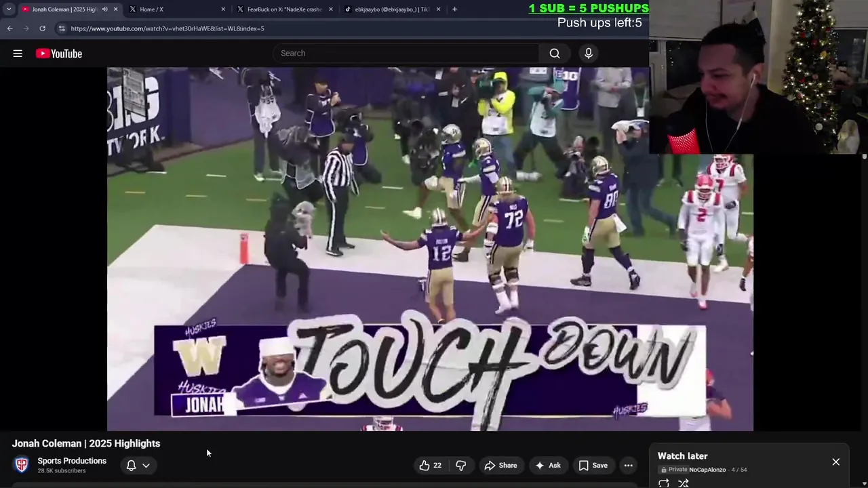
Task: Click the search magnifier button
Action: coord(555,54)
